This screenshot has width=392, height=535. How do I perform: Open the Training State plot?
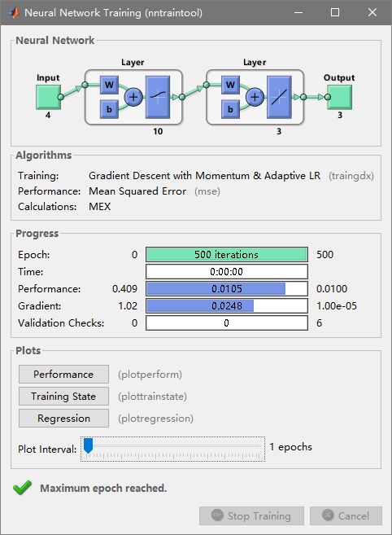pos(63,396)
